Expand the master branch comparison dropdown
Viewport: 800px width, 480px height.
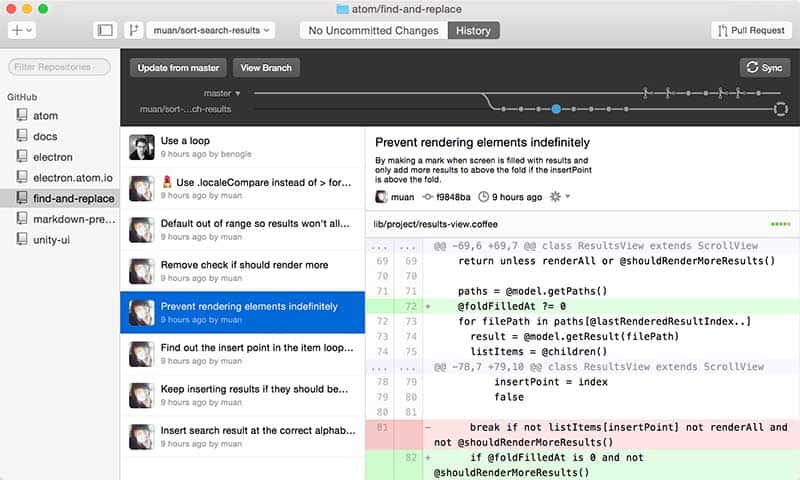coord(222,93)
